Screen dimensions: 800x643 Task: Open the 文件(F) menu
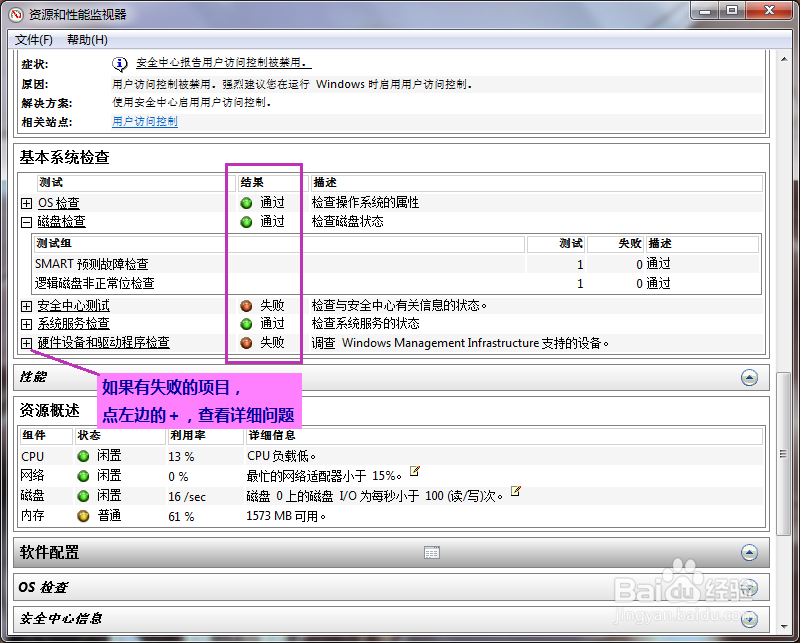pos(33,40)
